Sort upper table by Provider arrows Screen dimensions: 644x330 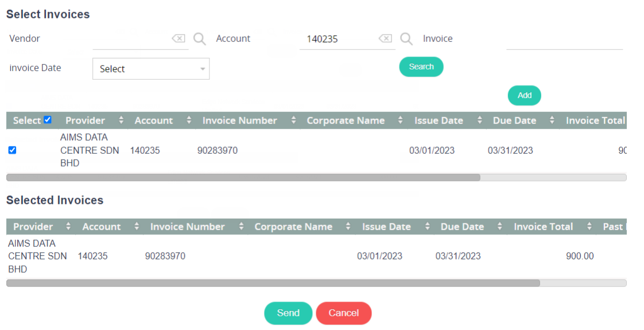coord(121,121)
